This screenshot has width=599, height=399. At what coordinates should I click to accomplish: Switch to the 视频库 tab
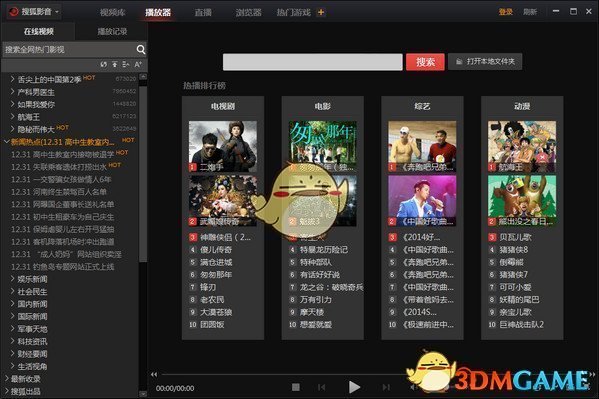[x=113, y=12]
